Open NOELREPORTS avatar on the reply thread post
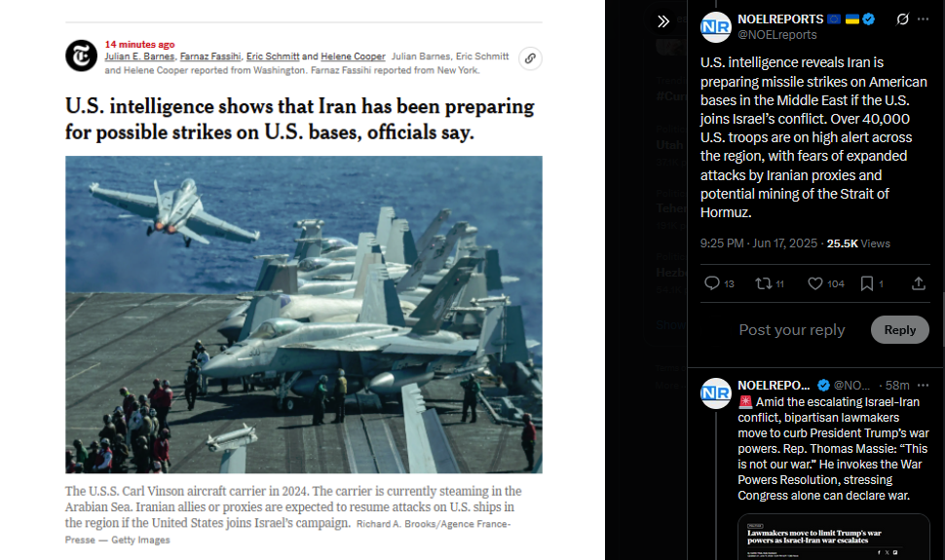 (715, 393)
